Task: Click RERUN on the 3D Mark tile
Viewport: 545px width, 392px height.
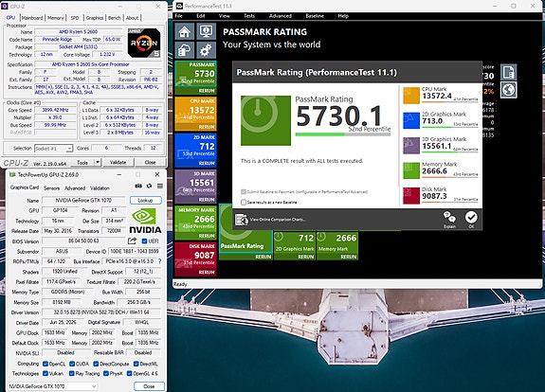Action: pyautogui.click(x=207, y=200)
